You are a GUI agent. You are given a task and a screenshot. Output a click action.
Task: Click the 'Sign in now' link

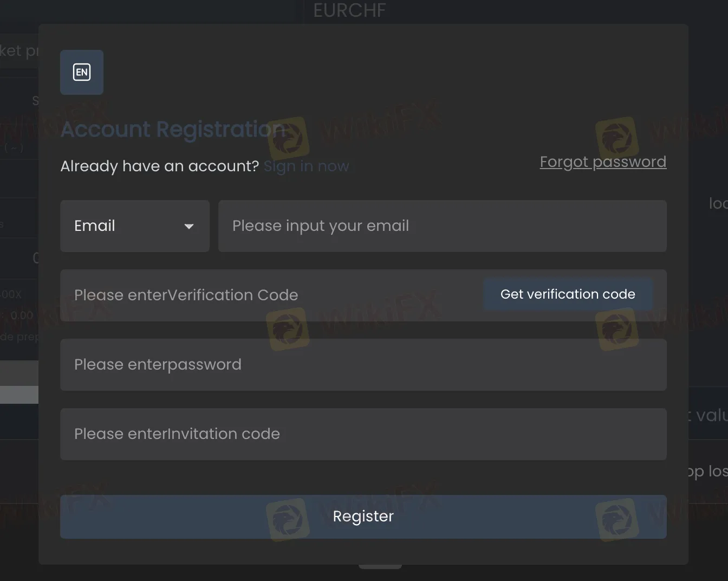[x=306, y=166]
